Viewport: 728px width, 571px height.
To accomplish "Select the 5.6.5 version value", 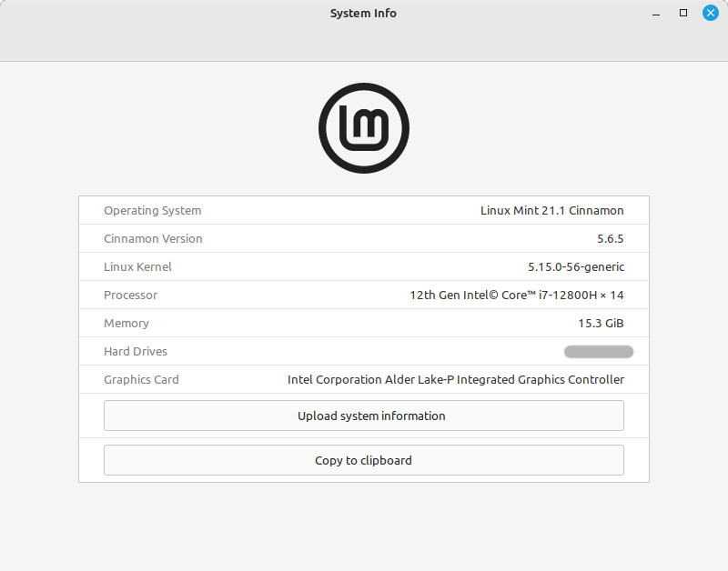I will [x=610, y=239].
